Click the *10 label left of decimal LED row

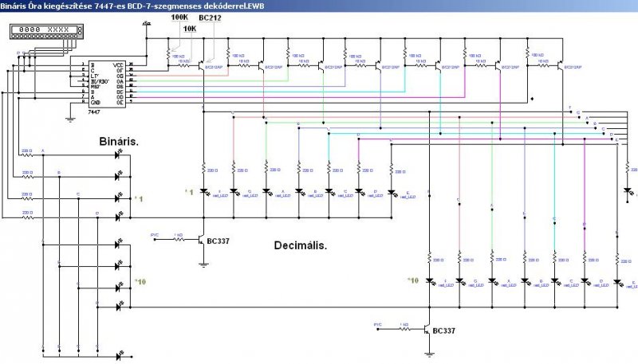pyautogui.click(x=412, y=280)
